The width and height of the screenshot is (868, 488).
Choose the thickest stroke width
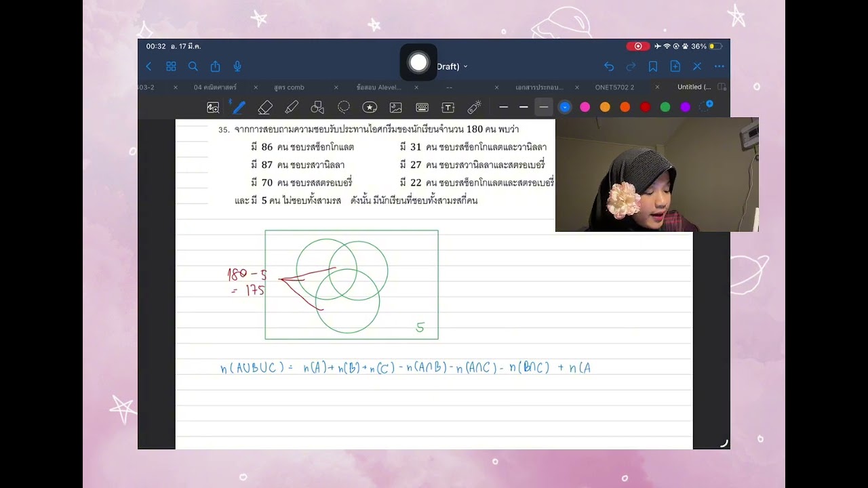pos(544,107)
